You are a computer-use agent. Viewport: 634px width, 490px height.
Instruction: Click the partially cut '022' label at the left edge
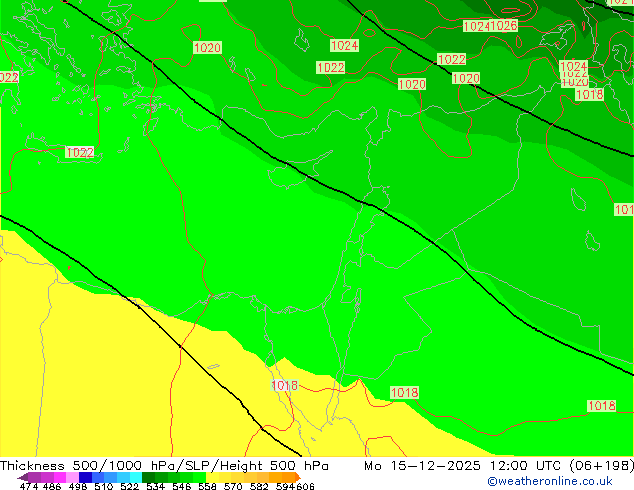point(9,77)
